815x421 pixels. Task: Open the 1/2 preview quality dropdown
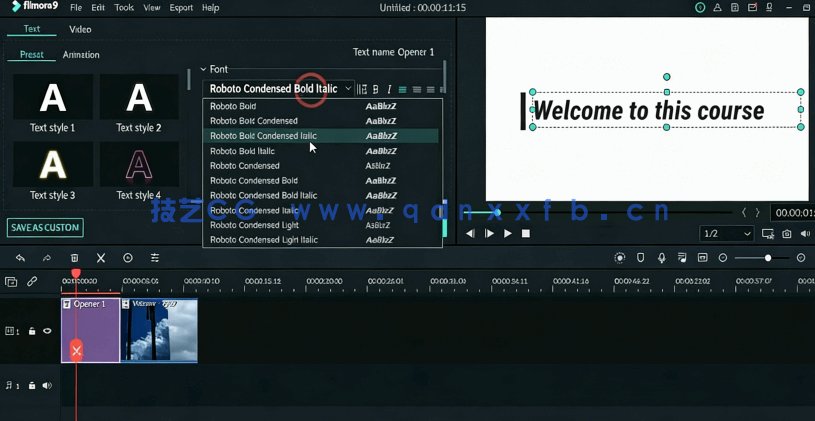coord(727,234)
